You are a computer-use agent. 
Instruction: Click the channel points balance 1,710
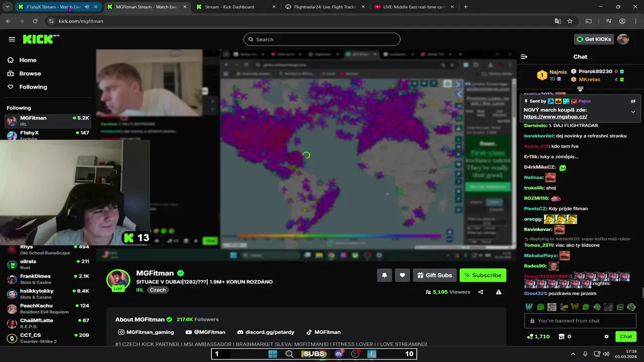[538, 336]
